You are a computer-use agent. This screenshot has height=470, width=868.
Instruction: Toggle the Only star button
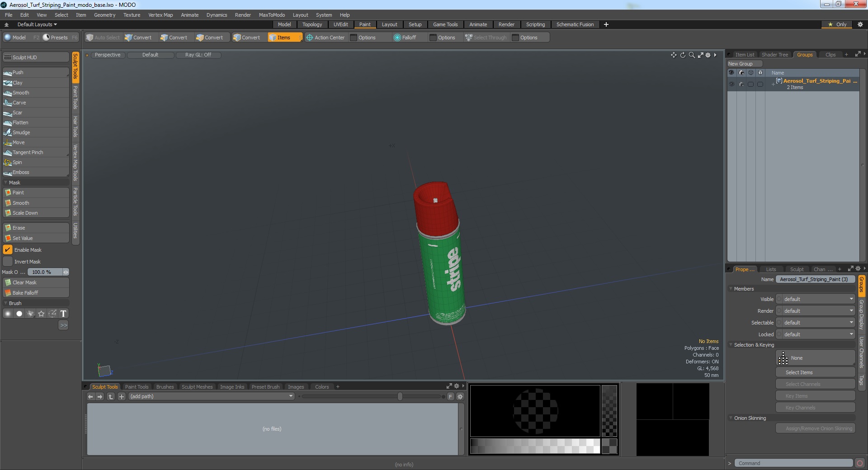tap(837, 24)
